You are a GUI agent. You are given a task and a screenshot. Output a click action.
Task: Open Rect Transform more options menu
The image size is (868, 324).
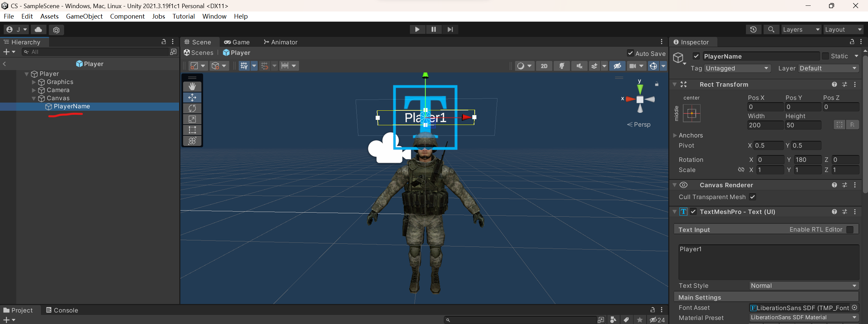tap(855, 84)
